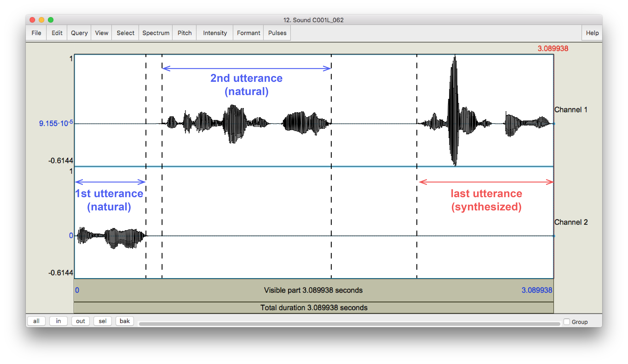Viewport: 628px width, 364px height.
Task: Open the Pulses menu
Action: (277, 33)
